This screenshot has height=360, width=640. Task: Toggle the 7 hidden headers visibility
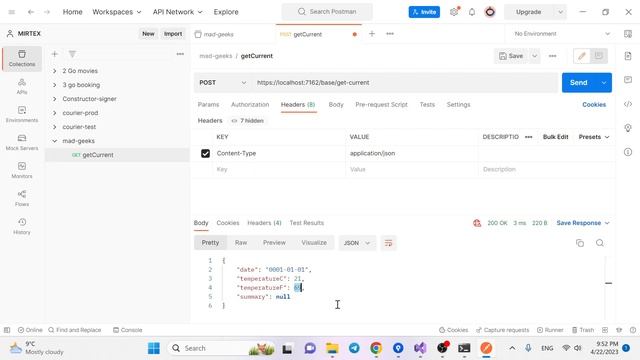click(247, 121)
